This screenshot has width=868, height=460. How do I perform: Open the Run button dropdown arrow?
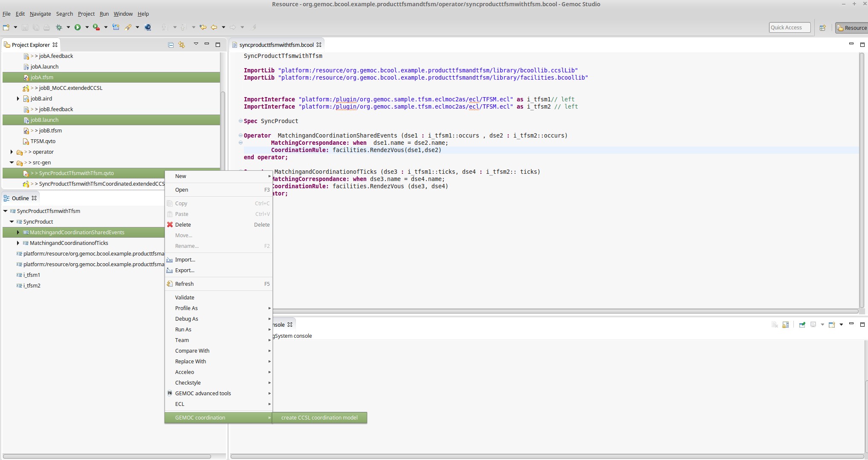pyautogui.click(x=87, y=27)
